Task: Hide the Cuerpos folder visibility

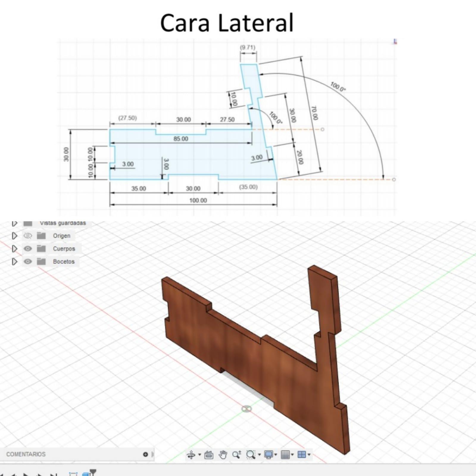Action: (x=28, y=249)
